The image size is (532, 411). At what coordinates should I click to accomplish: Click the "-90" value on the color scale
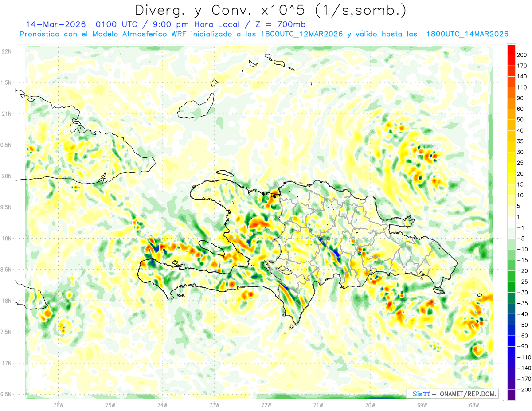522,347
